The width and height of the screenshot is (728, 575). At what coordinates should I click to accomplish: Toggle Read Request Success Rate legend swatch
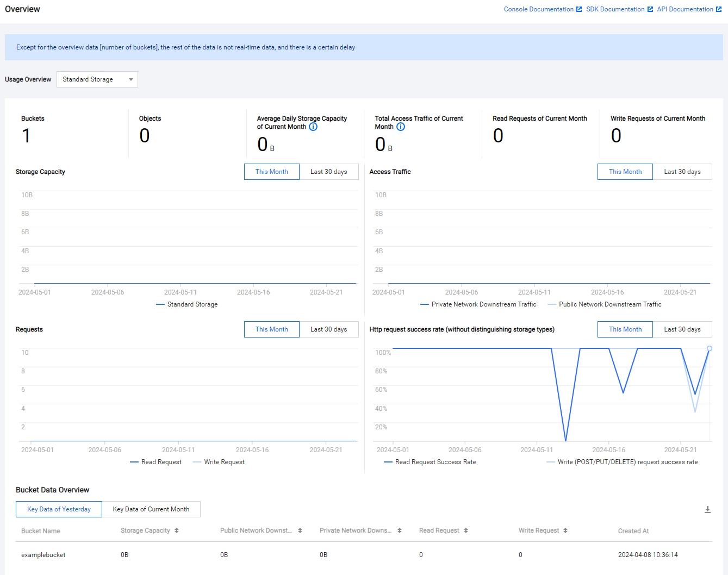pos(388,462)
